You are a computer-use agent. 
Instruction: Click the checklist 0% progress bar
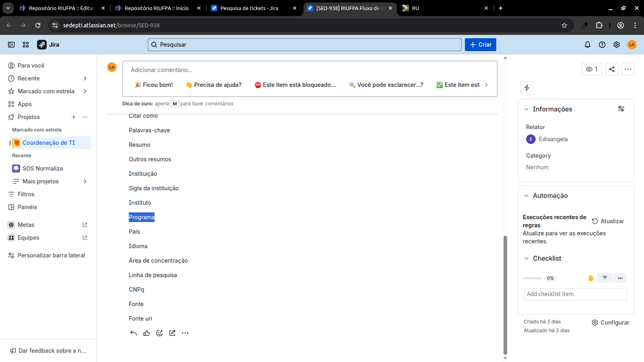click(x=533, y=278)
